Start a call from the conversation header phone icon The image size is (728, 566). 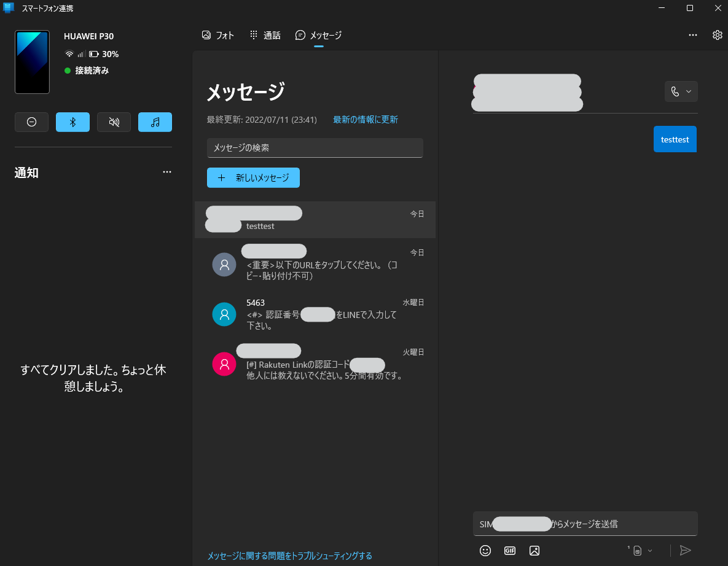click(x=675, y=91)
